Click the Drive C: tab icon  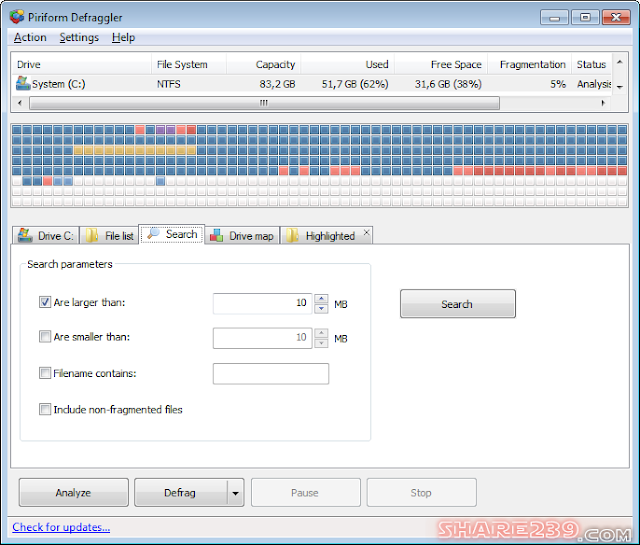coord(25,235)
